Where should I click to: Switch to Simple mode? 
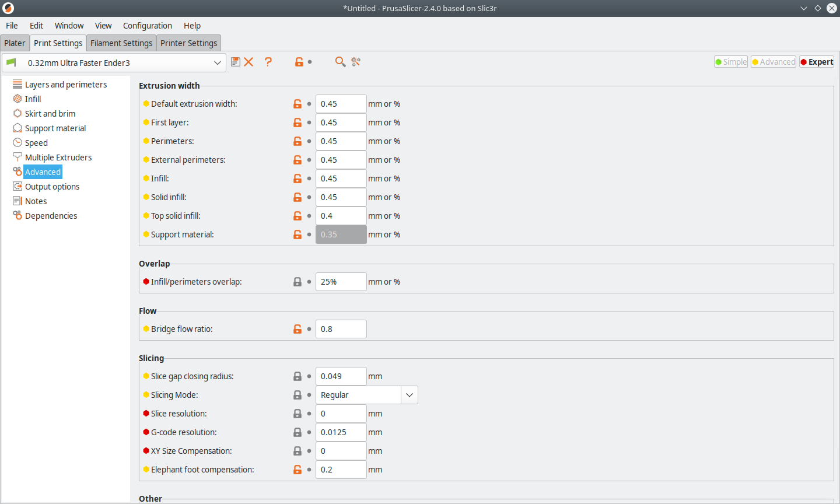(x=731, y=62)
